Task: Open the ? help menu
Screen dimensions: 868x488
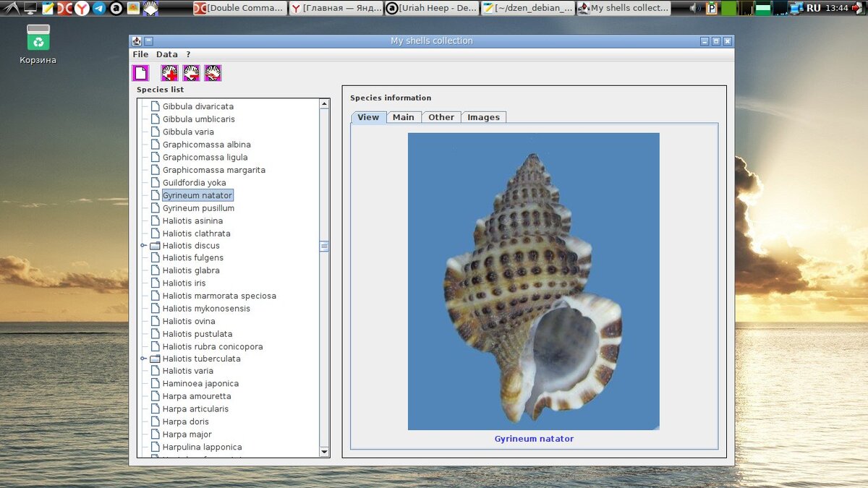Action: tap(188, 54)
